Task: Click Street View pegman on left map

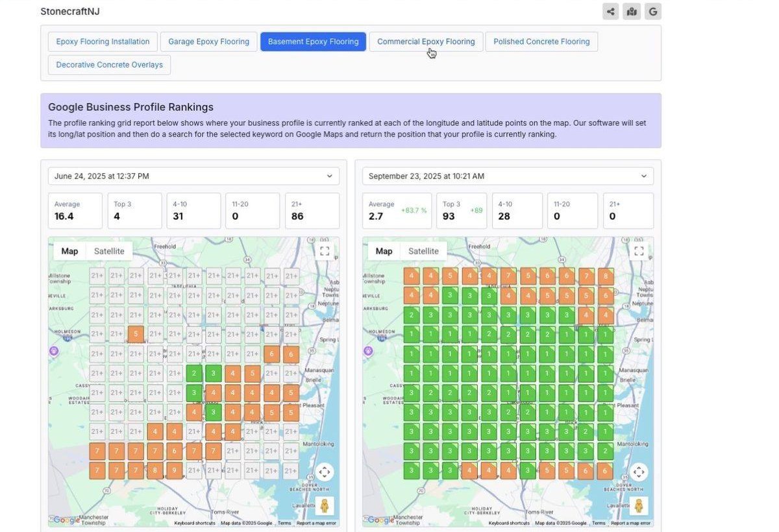Action: tap(325, 505)
